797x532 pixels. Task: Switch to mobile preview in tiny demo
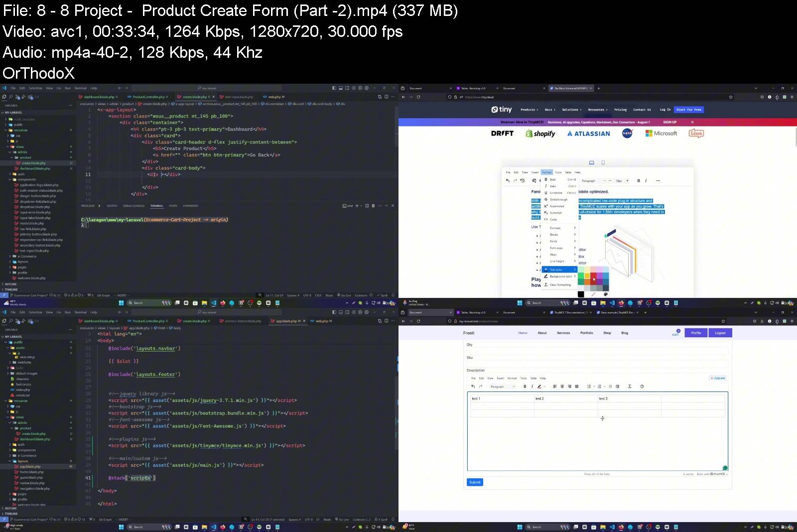tap(603, 163)
